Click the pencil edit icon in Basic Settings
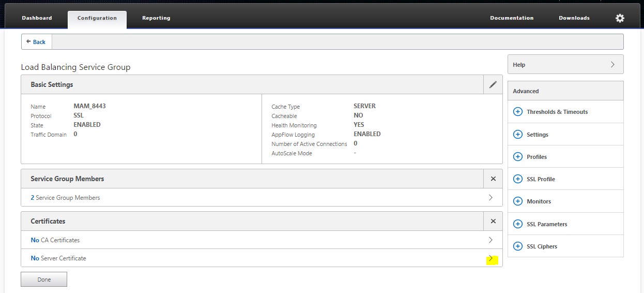Viewport: 644px width, 293px height. (493, 84)
